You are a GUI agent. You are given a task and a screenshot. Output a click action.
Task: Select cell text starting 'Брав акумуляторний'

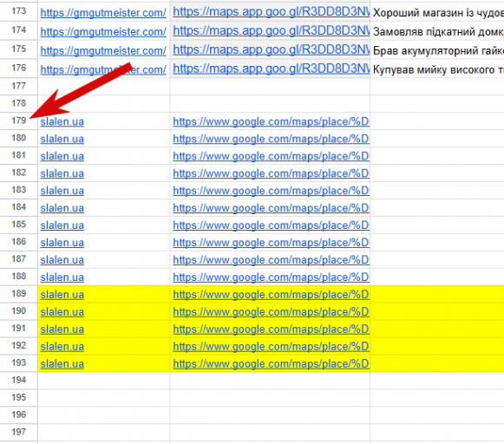tap(438, 51)
